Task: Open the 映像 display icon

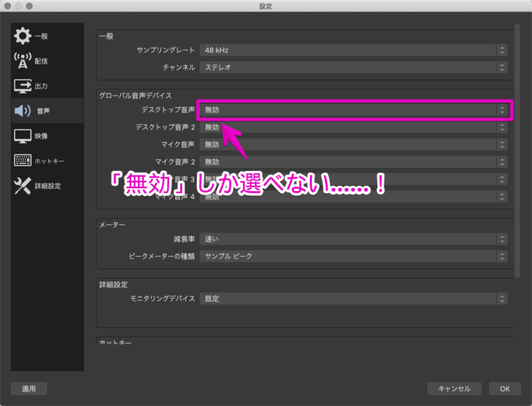Action: [22, 136]
